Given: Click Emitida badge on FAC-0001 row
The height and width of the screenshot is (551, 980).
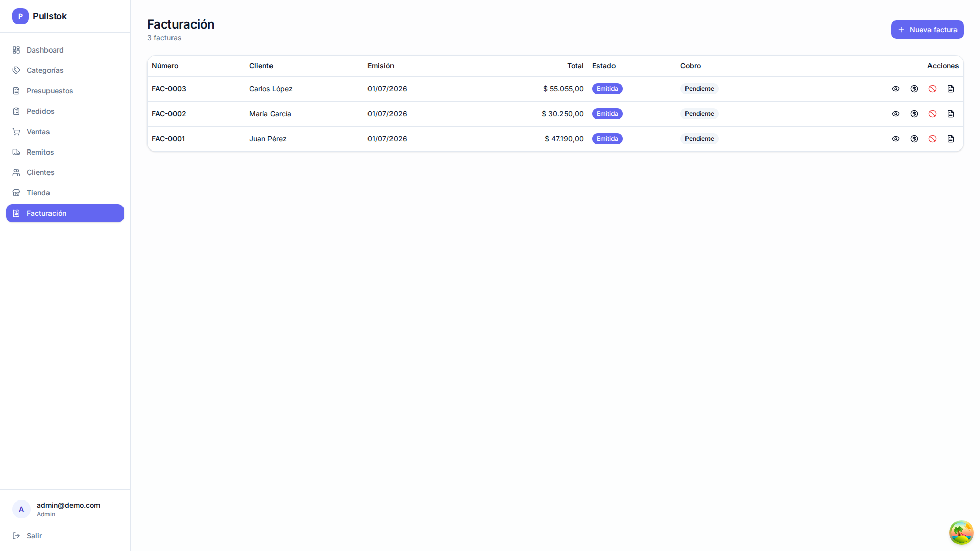Looking at the screenshot, I should click(x=607, y=139).
